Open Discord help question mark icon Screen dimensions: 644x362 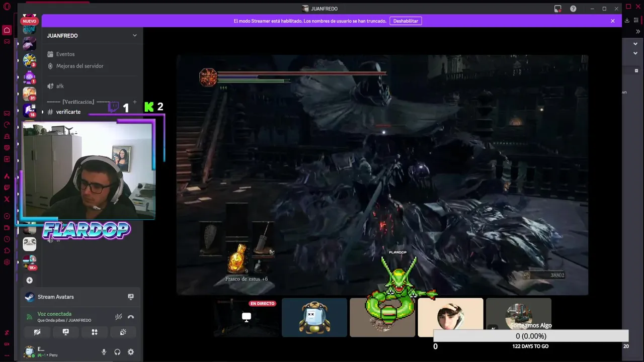(x=573, y=9)
